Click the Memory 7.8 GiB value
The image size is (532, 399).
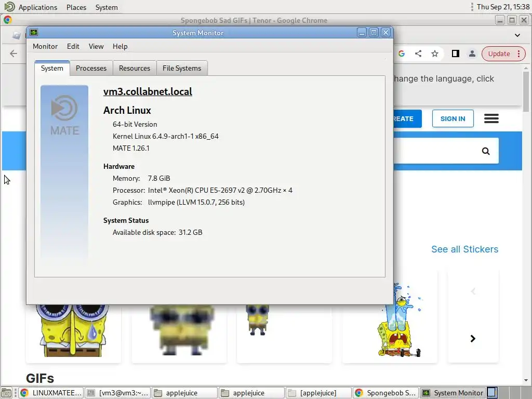(x=159, y=179)
